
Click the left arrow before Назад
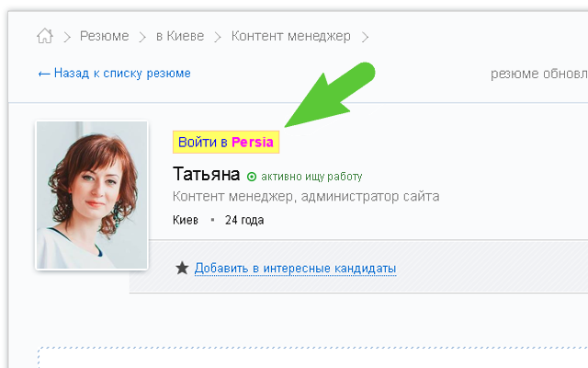(x=44, y=74)
